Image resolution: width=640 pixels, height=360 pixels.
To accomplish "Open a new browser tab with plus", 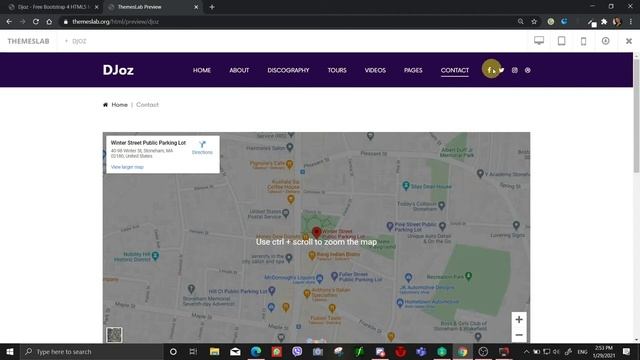I will [x=212, y=7].
